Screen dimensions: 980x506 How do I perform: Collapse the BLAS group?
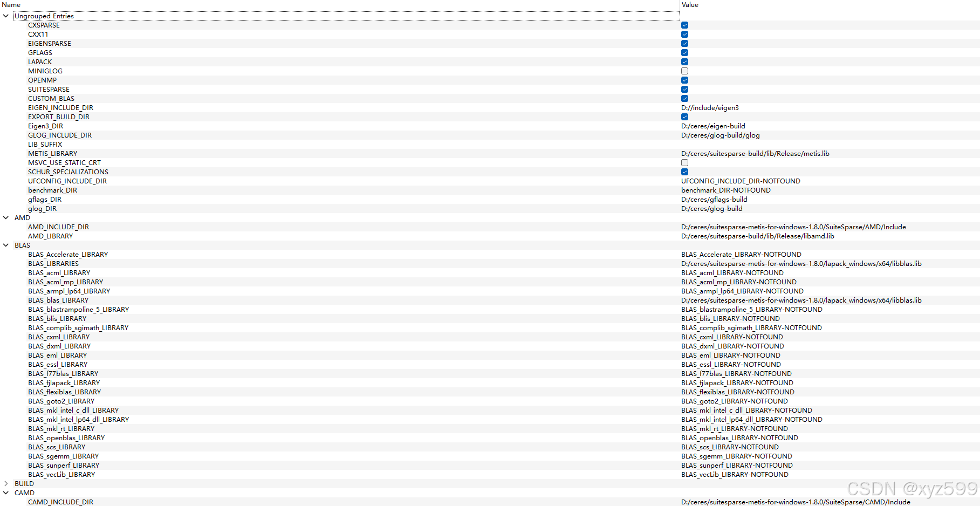click(5, 245)
